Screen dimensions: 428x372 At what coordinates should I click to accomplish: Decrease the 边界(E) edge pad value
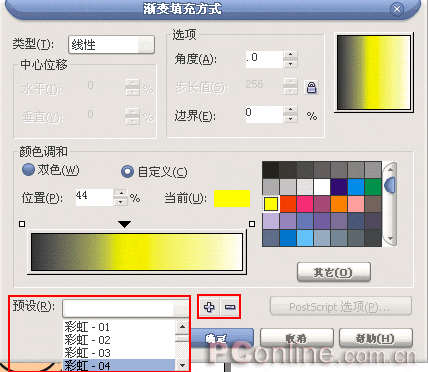[290, 118]
